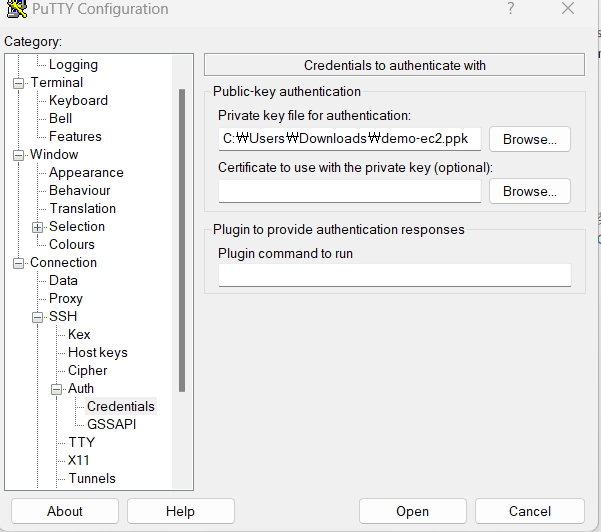Open the Translation settings category
The height and width of the screenshot is (532, 601).
82,209
